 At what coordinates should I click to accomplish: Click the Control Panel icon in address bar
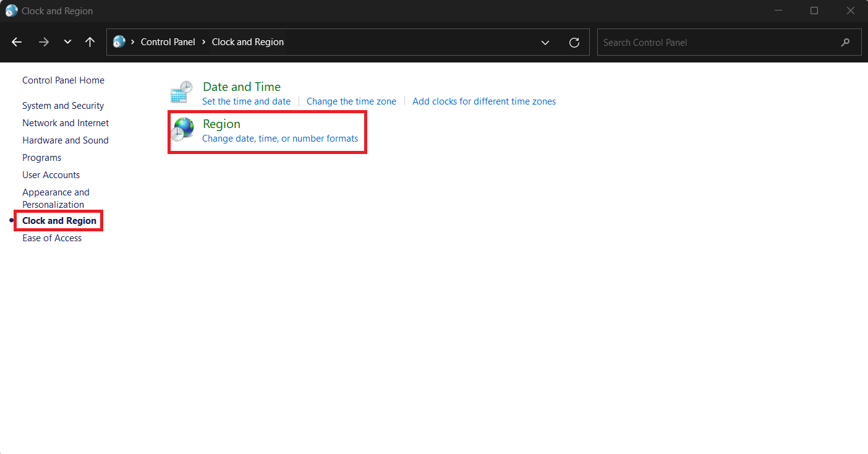click(x=119, y=42)
